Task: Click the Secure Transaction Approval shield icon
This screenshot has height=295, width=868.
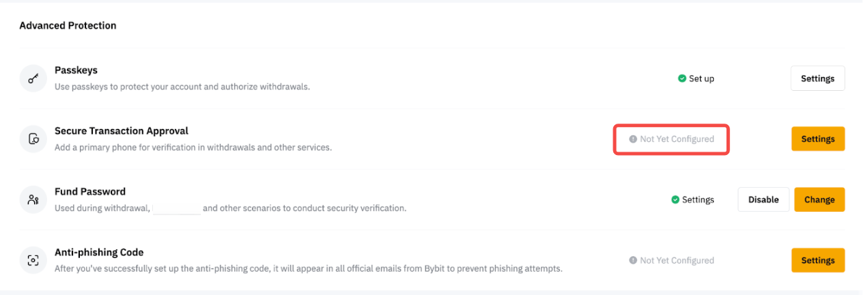Action: point(33,139)
